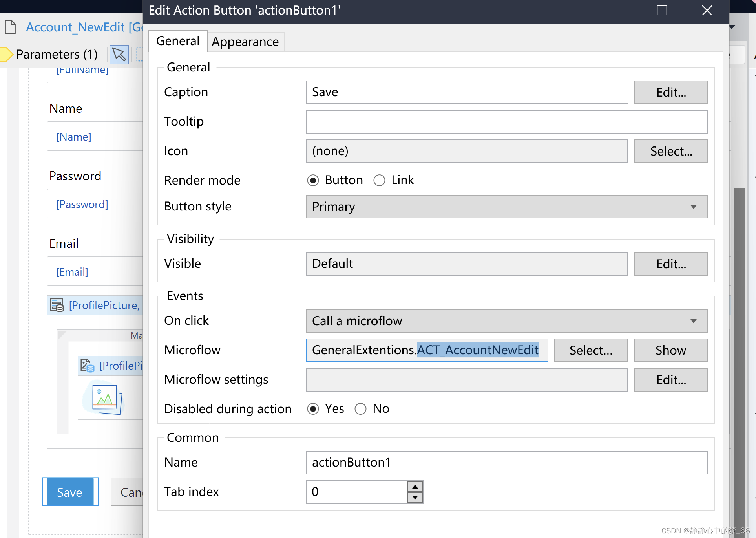Increase the Tab index value
The image size is (756, 538).
click(415, 487)
